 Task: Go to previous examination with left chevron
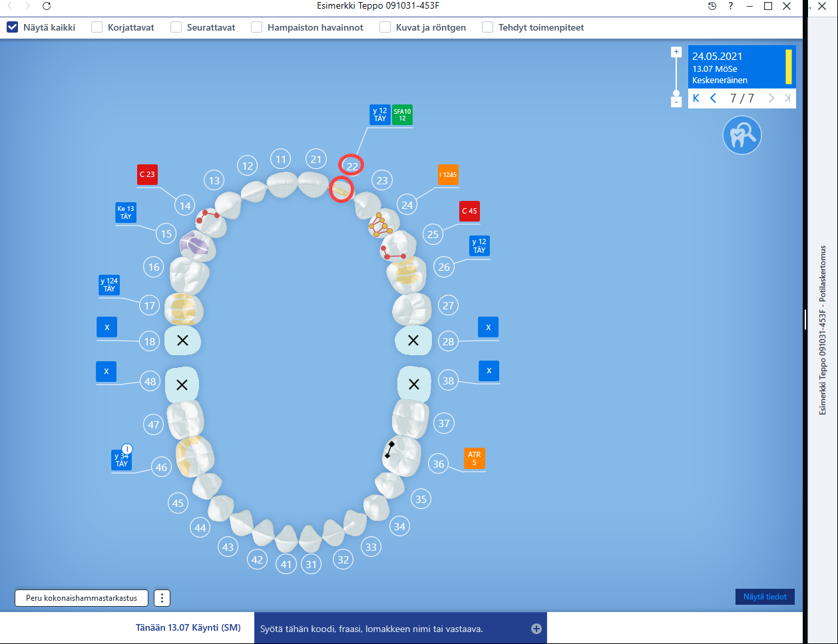(x=713, y=98)
